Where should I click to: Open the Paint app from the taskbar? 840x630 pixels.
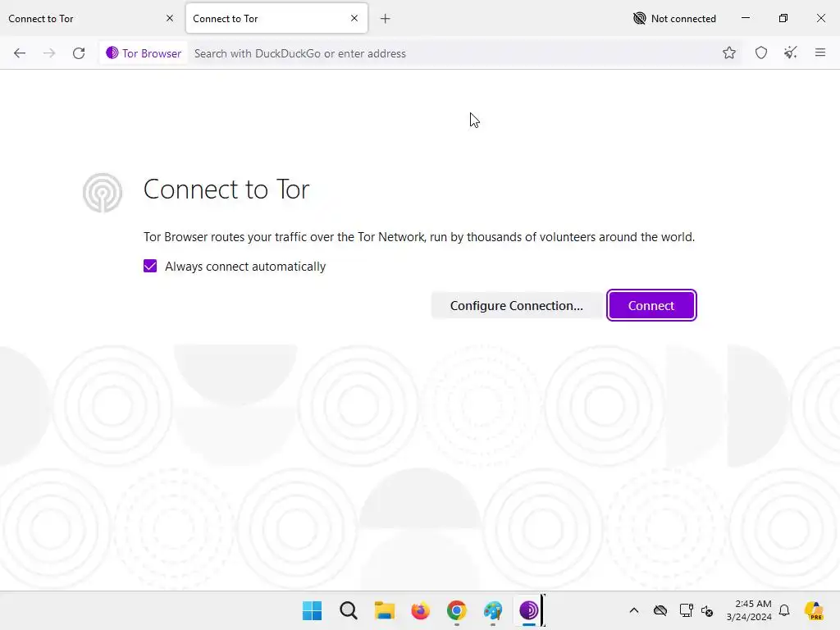[492, 610]
